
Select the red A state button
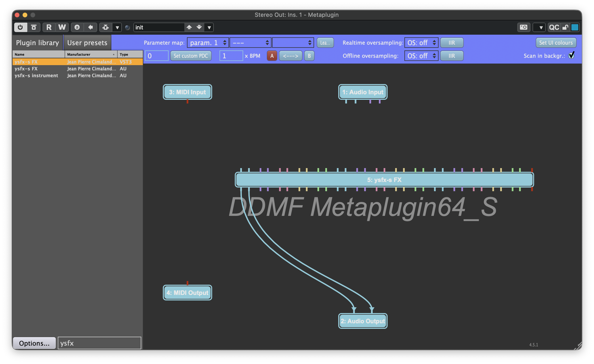[x=272, y=56]
